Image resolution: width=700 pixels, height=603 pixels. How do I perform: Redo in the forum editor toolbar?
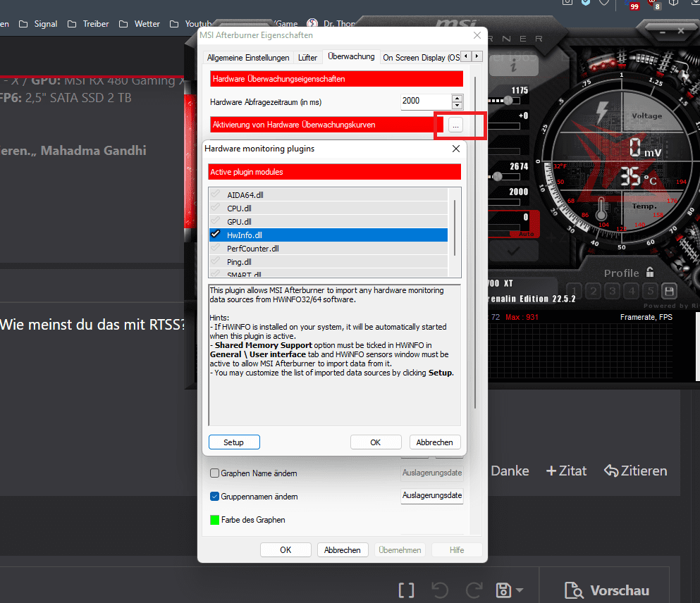click(474, 590)
